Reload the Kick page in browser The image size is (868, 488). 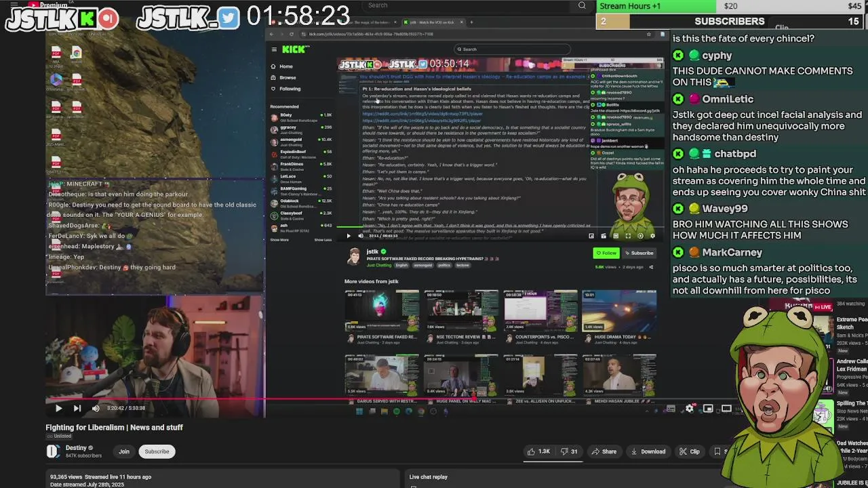292,34
